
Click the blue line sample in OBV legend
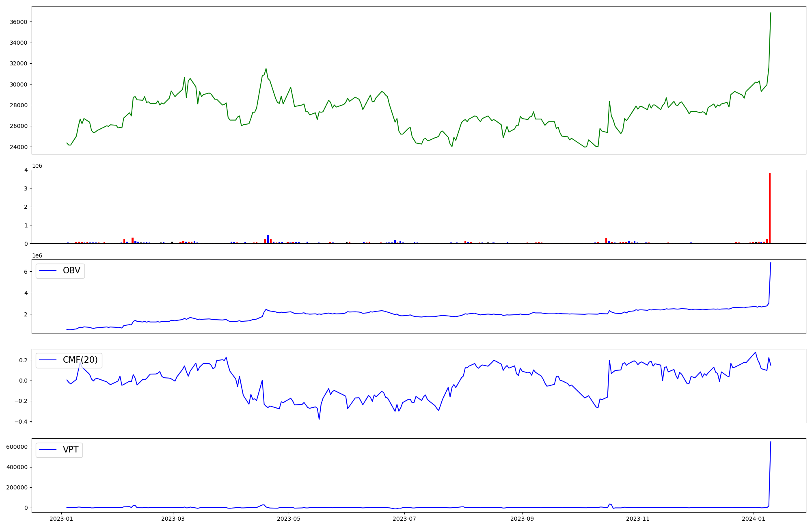pos(48,270)
